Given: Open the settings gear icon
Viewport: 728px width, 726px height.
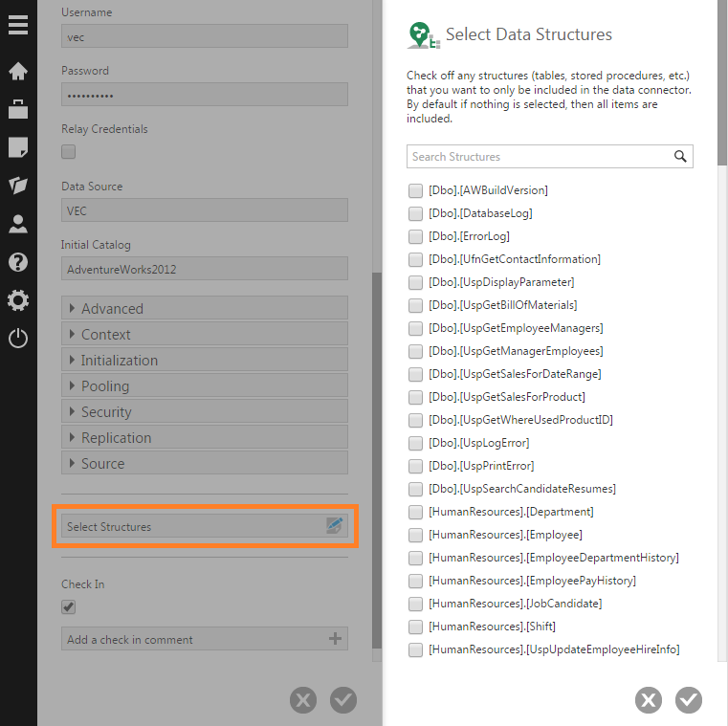Looking at the screenshot, I should tap(18, 300).
